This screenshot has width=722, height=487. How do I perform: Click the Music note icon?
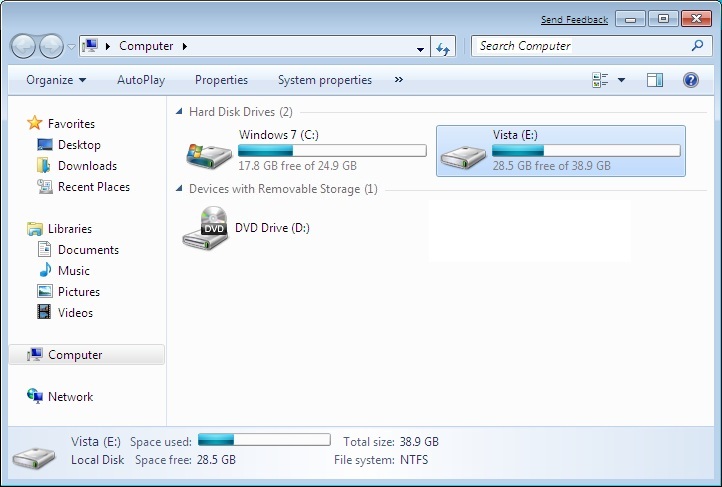tap(45, 270)
